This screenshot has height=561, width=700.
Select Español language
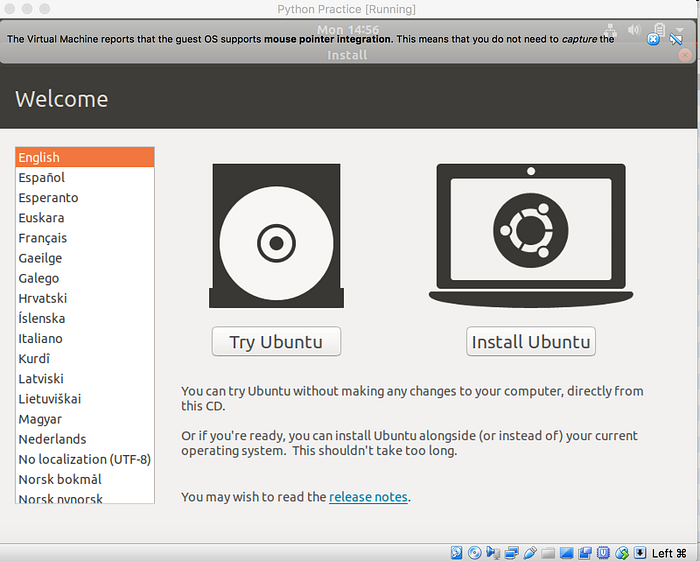click(85, 177)
